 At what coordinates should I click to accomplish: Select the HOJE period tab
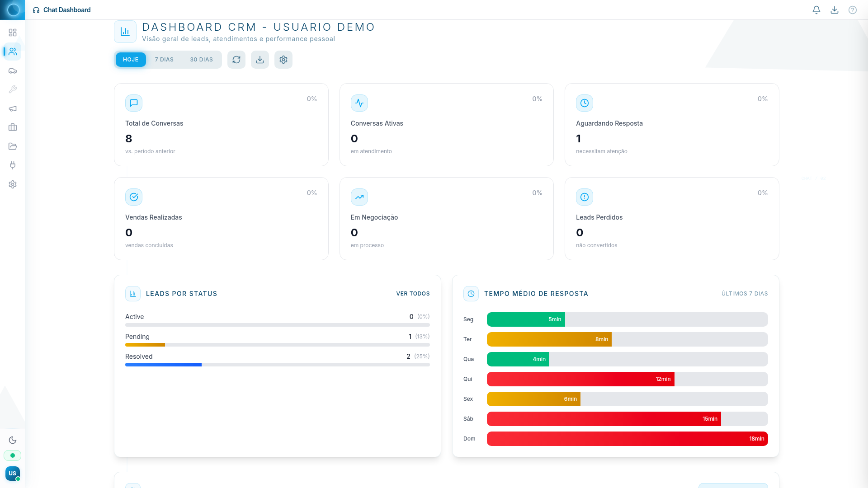[131, 60]
